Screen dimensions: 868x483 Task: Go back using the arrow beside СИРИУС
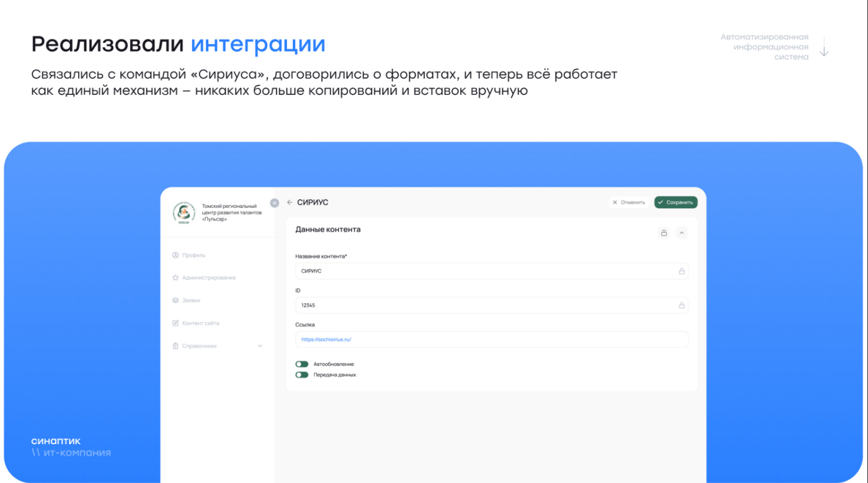(290, 203)
